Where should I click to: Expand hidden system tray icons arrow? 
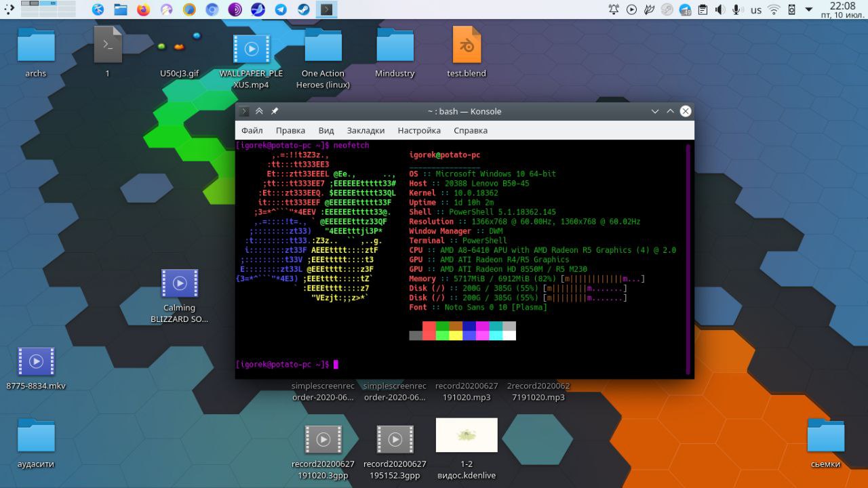point(809,9)
